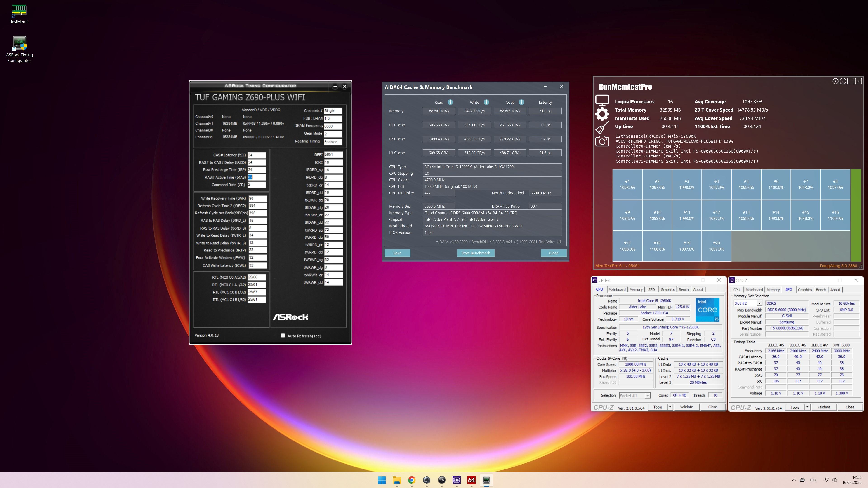Click the tRAS input field in Timing Configurator
The width and height of the screenshot is (868, 488).
(257, 177)
